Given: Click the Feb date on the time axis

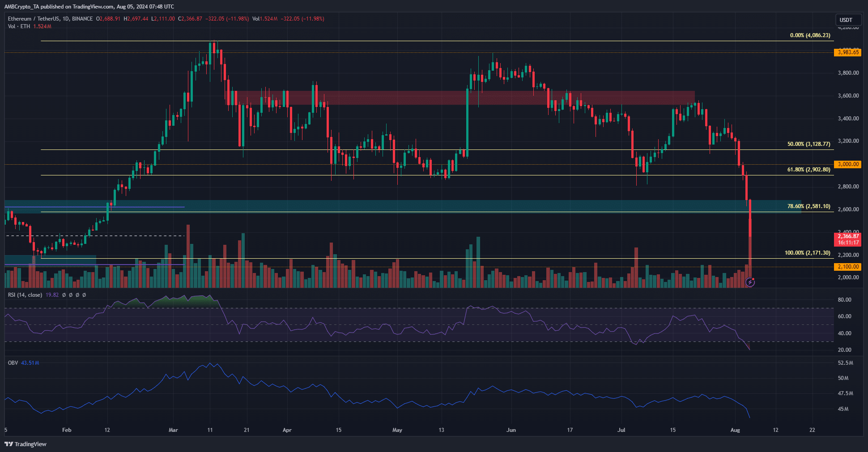Looking at the screenshot, I should click(67, 430).
